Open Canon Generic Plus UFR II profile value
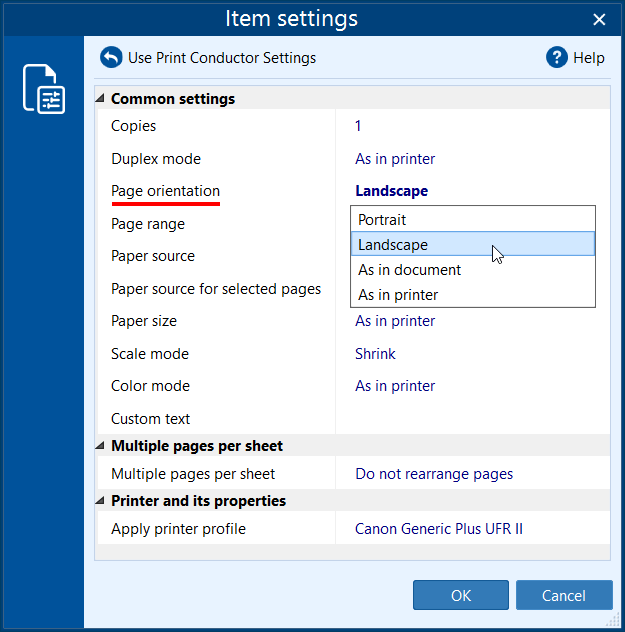This screenshot has width=625, height=632. 439,528
